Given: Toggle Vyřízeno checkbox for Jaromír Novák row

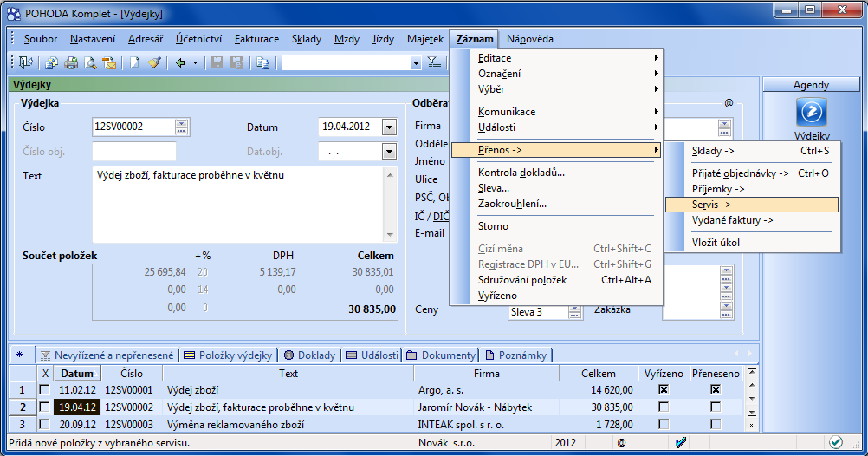Looking at the screenshot, I should [x=664, y=407].
